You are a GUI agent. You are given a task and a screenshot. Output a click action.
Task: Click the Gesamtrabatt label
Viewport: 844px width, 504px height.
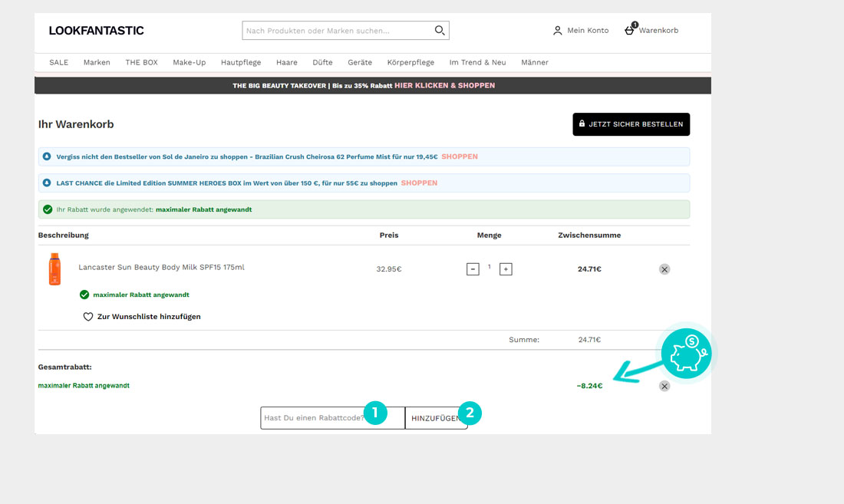(x=64, y=367)
